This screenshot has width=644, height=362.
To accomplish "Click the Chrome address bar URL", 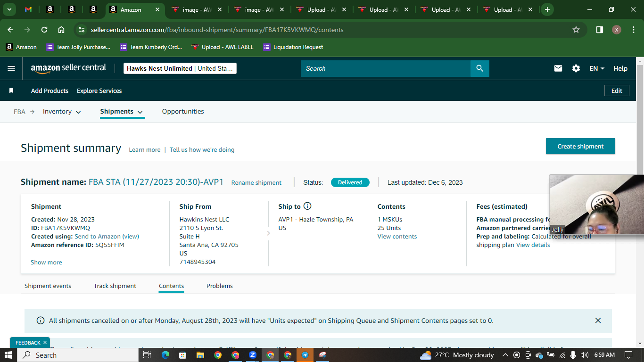I will (x=217, y=30).
